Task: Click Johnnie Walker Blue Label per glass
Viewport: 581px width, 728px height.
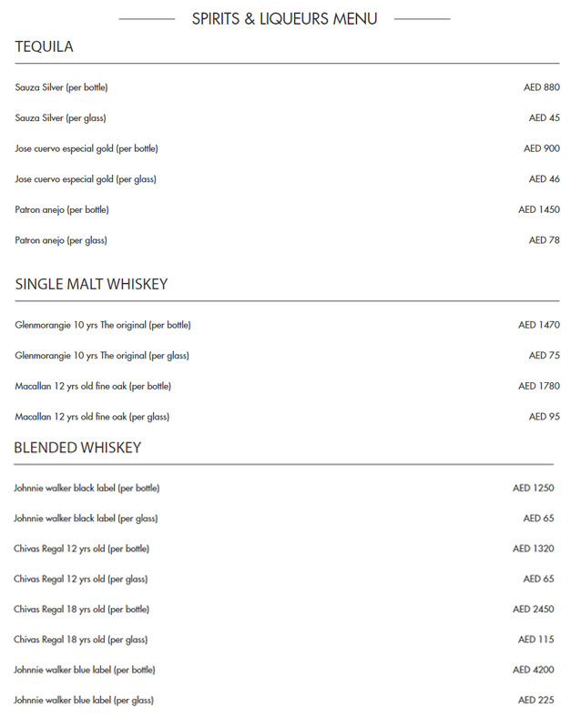Action: click(84, 700)
